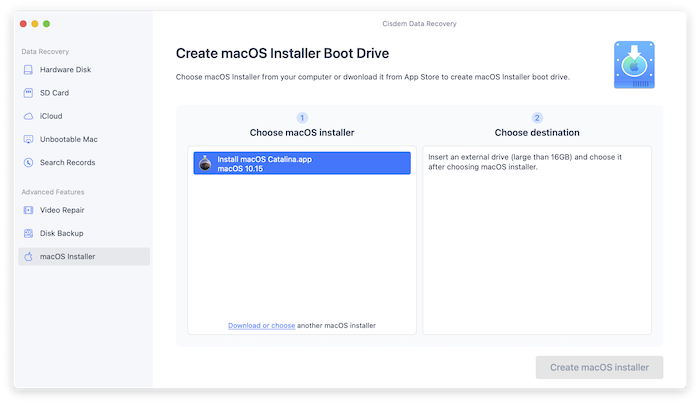This screenshot has width=700, height=404.
Task: Click the Unbootable Mac monitor icon
Action: 29,139
